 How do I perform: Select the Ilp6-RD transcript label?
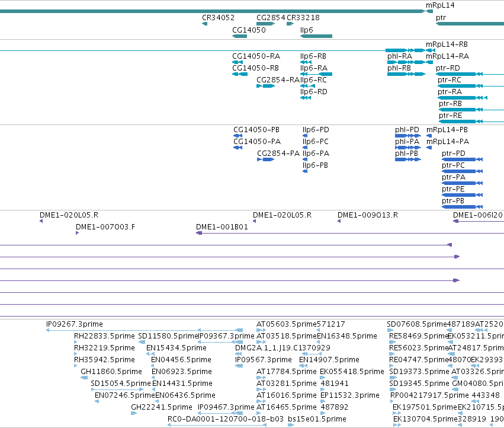(314, 92)
